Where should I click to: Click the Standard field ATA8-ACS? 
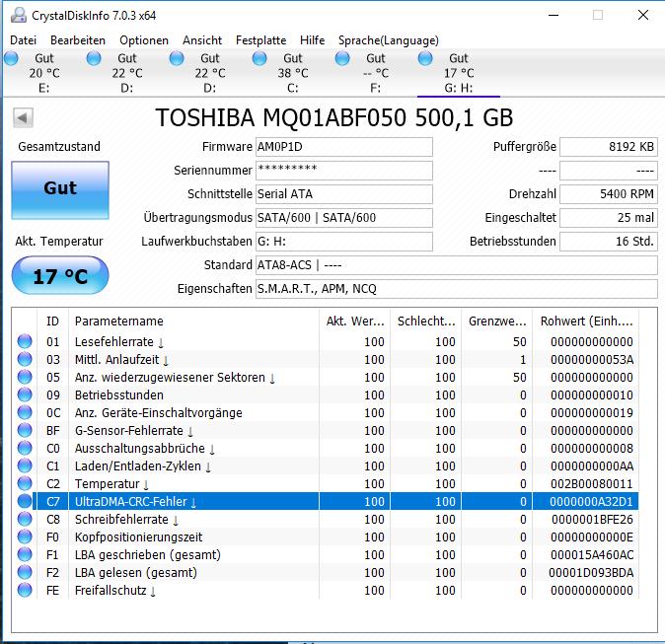[x=457, y=265]
